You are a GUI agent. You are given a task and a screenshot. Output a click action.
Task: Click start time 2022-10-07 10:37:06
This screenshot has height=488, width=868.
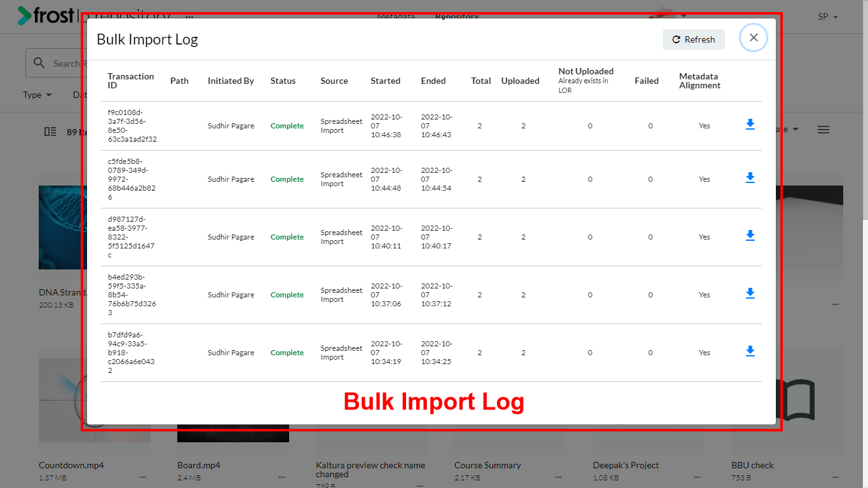pos(386,295)
